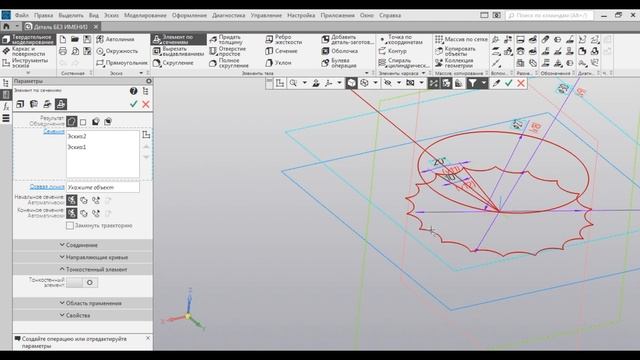
Task: Confirm with green check in view toolbar
Action: pos(509,83)
